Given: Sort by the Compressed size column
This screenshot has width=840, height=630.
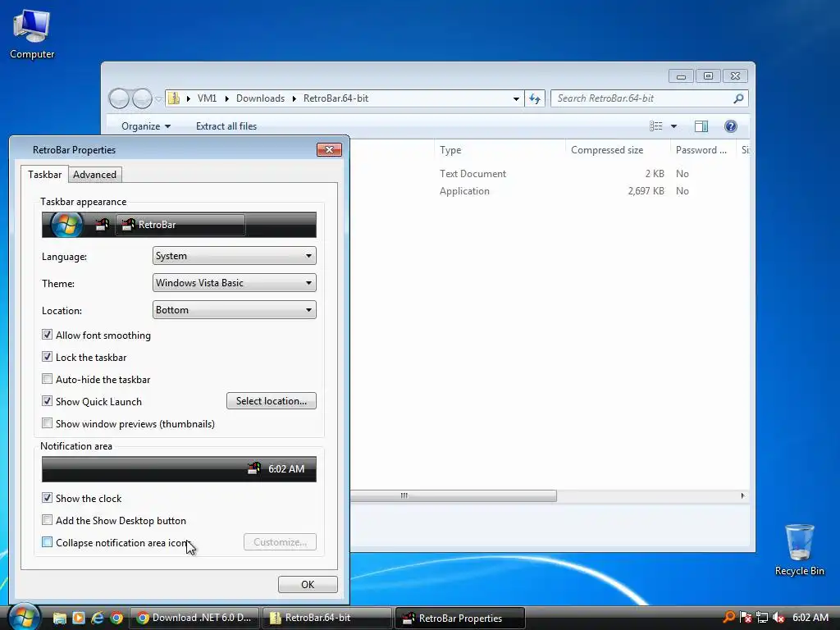Looking at the screenshot, I should 618,150.
